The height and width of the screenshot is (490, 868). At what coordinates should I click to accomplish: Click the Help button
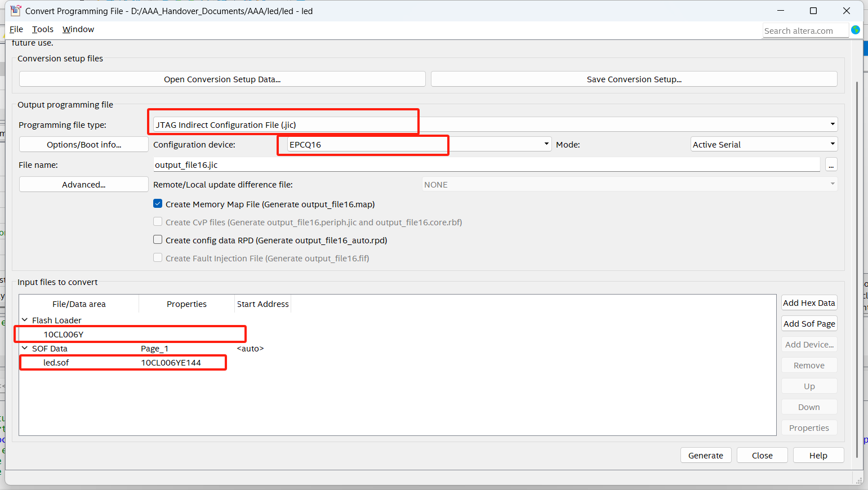pyautogui.click(x=818, y=455)
